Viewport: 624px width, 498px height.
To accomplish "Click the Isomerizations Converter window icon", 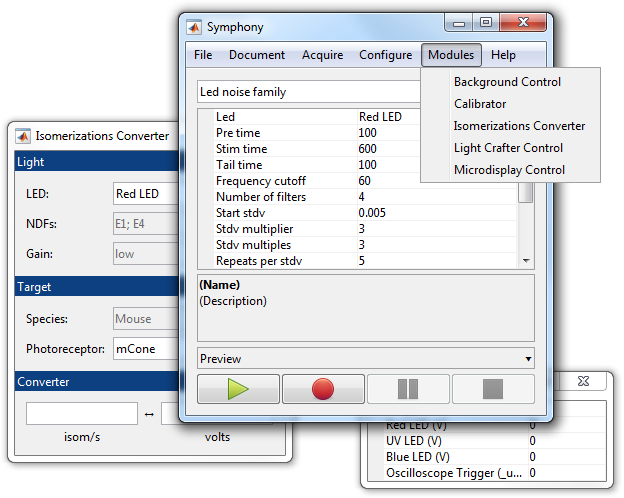I will pyautogui.click(x=23, y=136).
